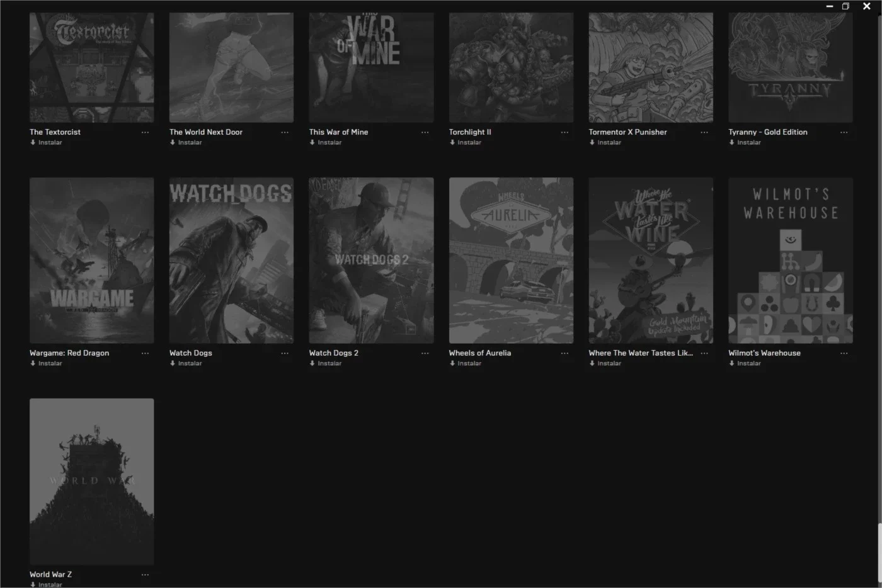882x588 pixels.
Task: Open options menu for The Textorcist
Action: (x=145, y=132)
